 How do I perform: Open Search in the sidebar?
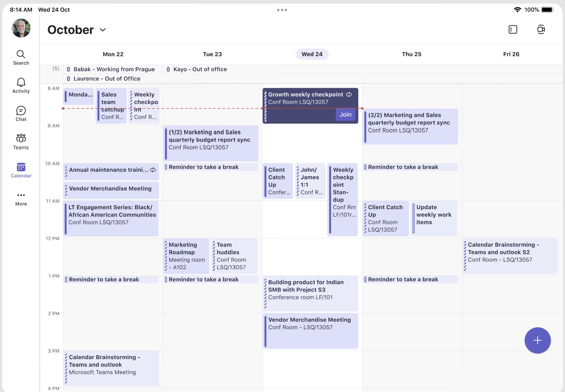tap(21, 57)
